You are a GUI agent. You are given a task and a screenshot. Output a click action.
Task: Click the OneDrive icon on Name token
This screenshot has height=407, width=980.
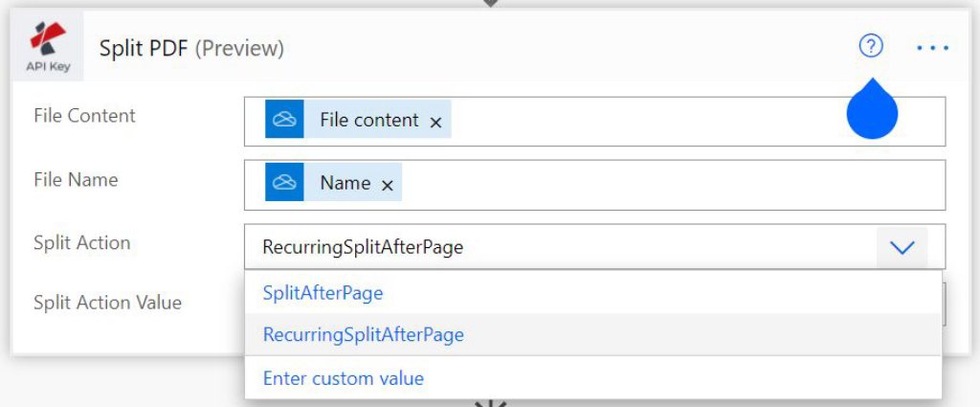tap(284, 183)
